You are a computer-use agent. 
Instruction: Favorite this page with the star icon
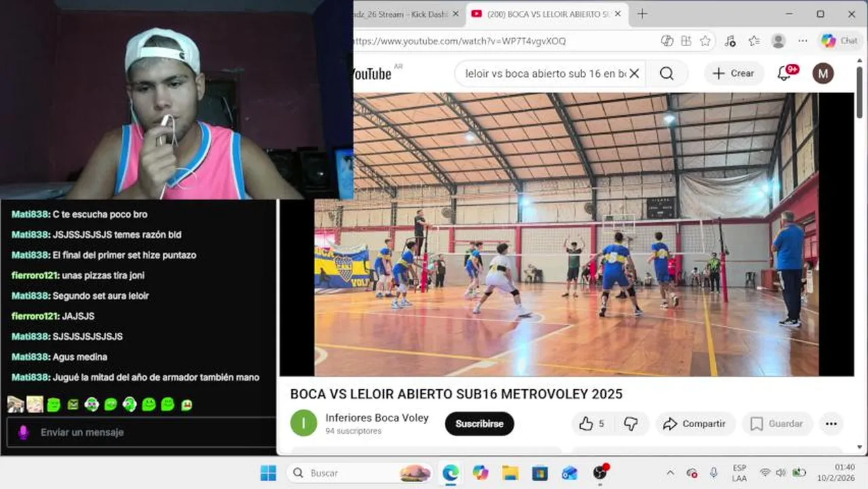(705, 41)
